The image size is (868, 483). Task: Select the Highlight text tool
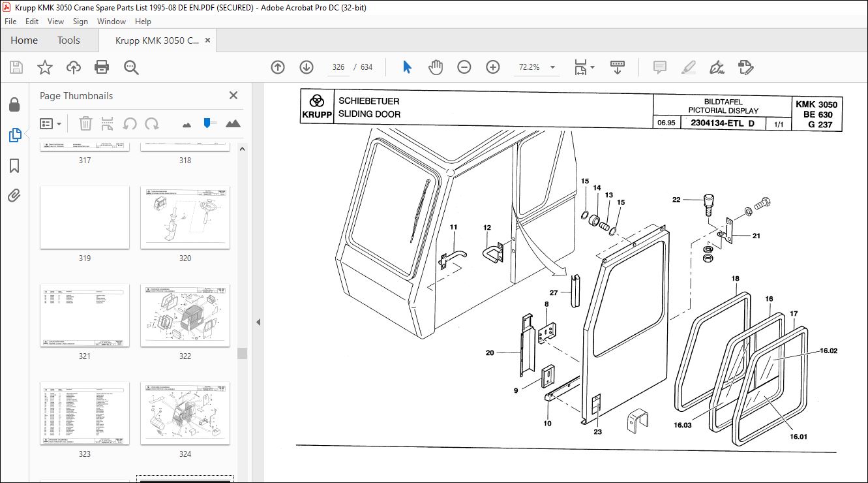click(688, 67)
